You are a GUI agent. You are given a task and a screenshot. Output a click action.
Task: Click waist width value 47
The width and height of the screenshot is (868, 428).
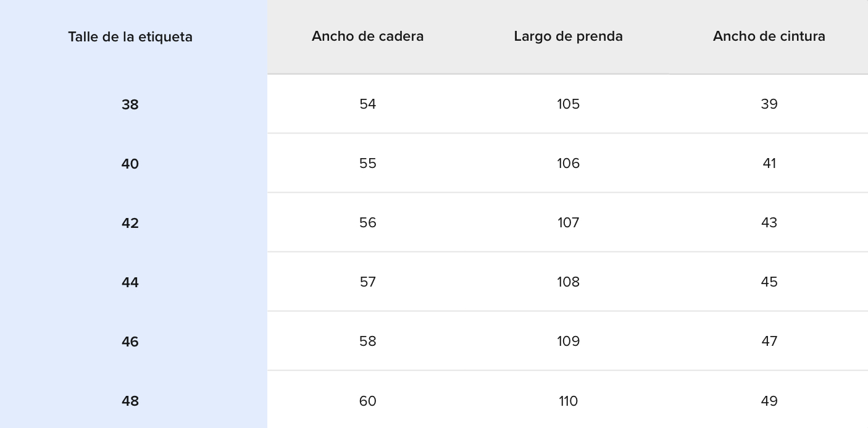point(769,342)
